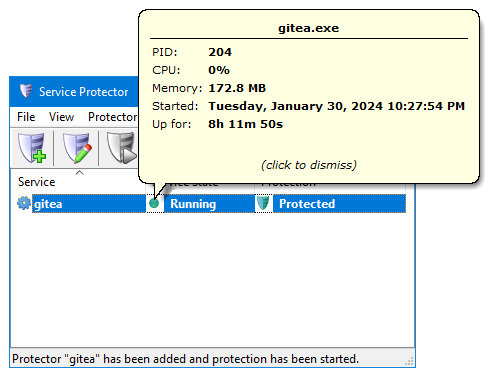The height and width of the screenshot is (377, 490).
Task: Click the green Running status circle
Action: [x=154, y=203]
